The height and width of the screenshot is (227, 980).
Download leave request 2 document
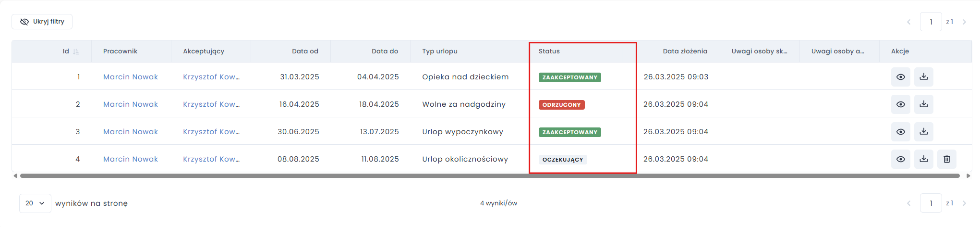[x=923, y=104]
